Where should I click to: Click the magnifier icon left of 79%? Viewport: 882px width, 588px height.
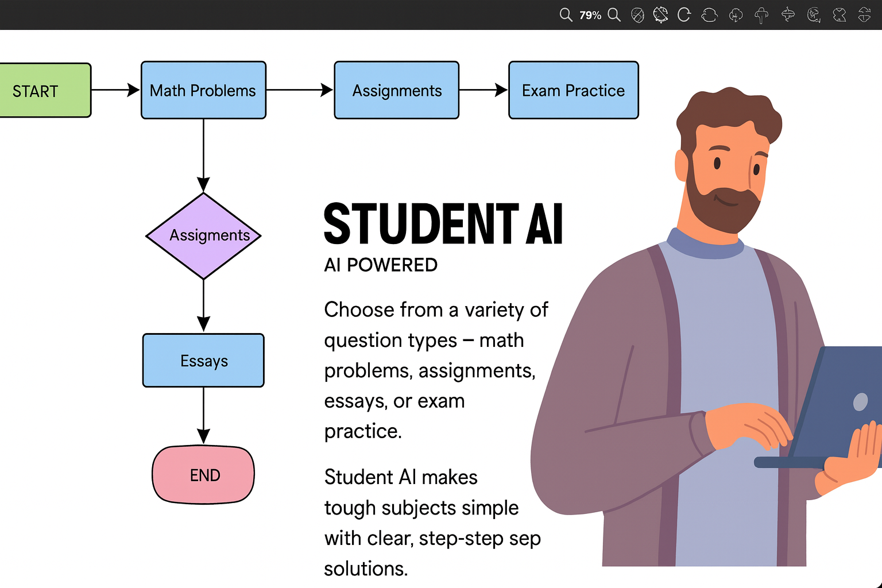566,15
